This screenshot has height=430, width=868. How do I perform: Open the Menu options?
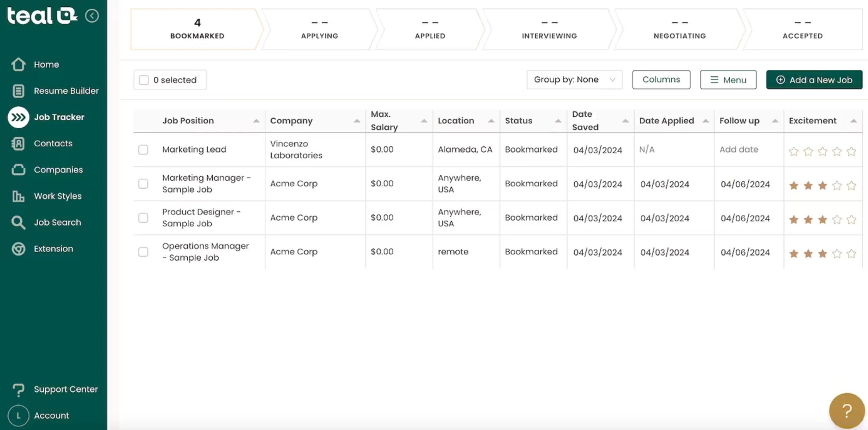click(728, 79)
